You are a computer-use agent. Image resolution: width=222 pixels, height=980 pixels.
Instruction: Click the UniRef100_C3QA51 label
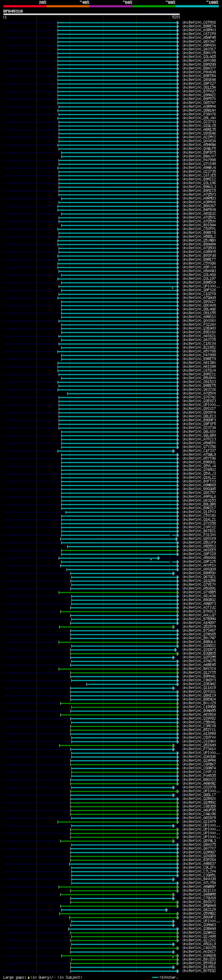coord(199,875)
